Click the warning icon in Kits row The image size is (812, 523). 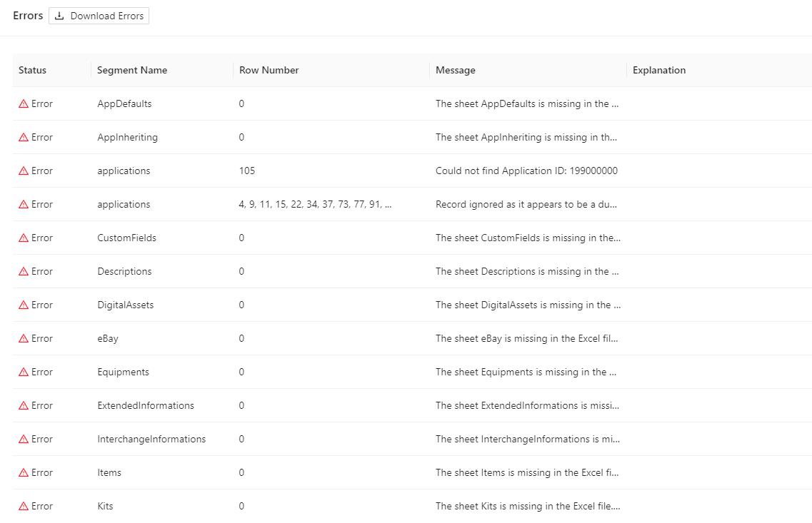24,506
